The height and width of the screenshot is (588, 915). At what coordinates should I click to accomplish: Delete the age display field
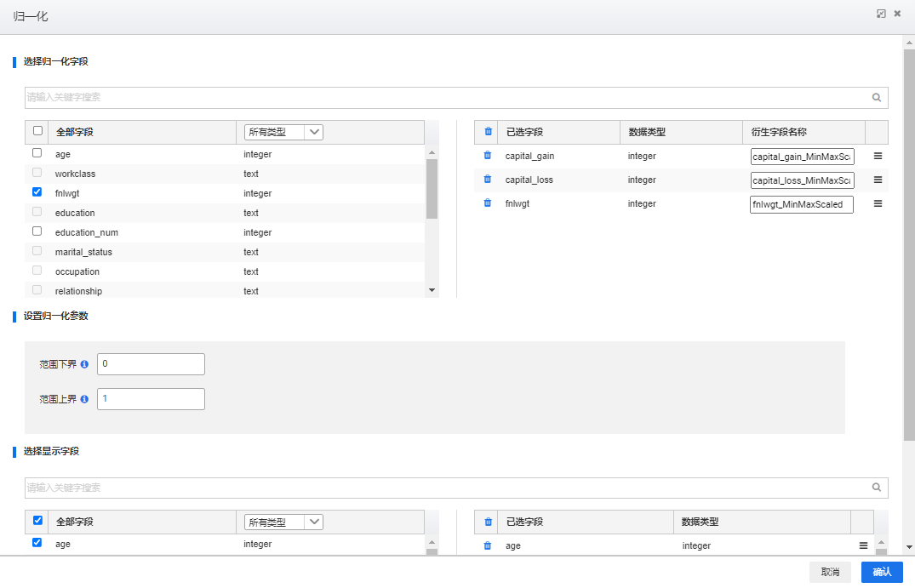[488, 545]
